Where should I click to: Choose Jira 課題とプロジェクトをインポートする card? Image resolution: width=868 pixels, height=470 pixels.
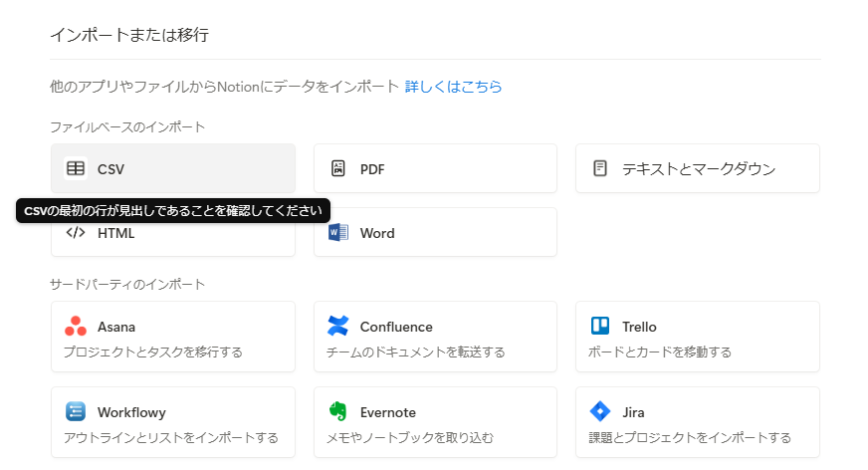[698, 422]
